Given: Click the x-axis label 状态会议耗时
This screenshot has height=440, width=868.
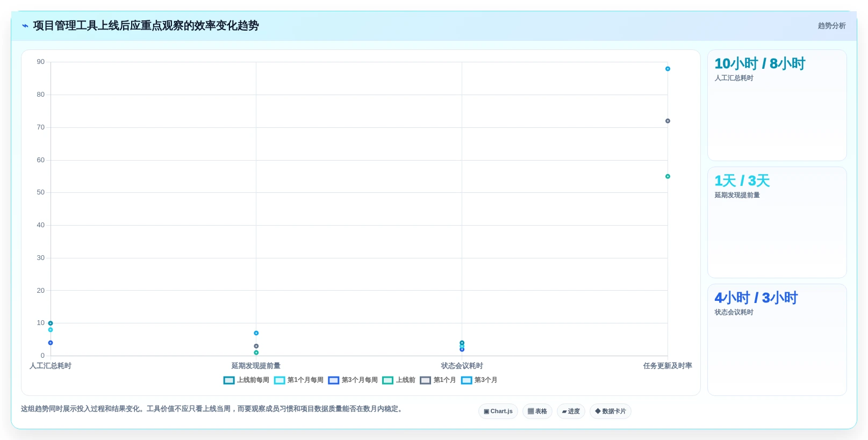Looking at the screenshot, I should (462, 366).
